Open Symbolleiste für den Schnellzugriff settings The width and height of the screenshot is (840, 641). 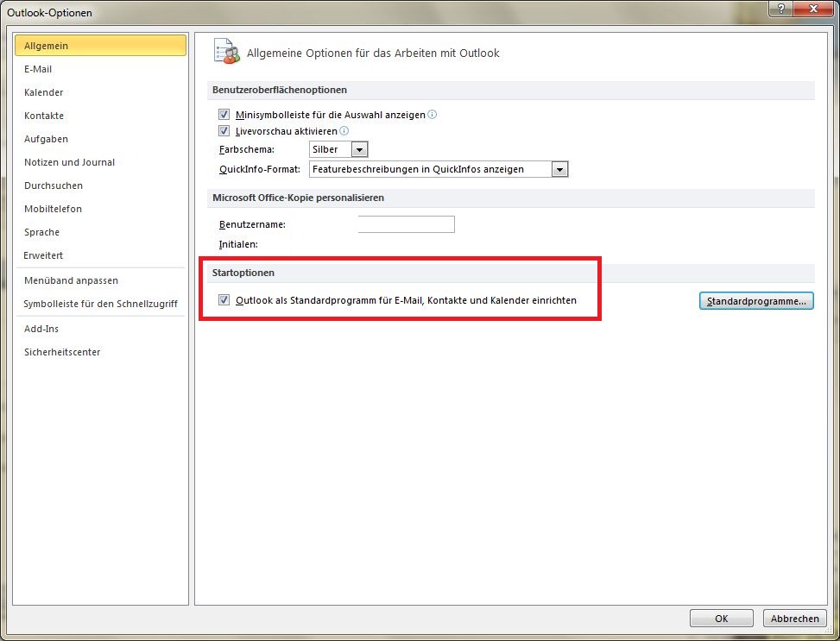click(100, 304)
